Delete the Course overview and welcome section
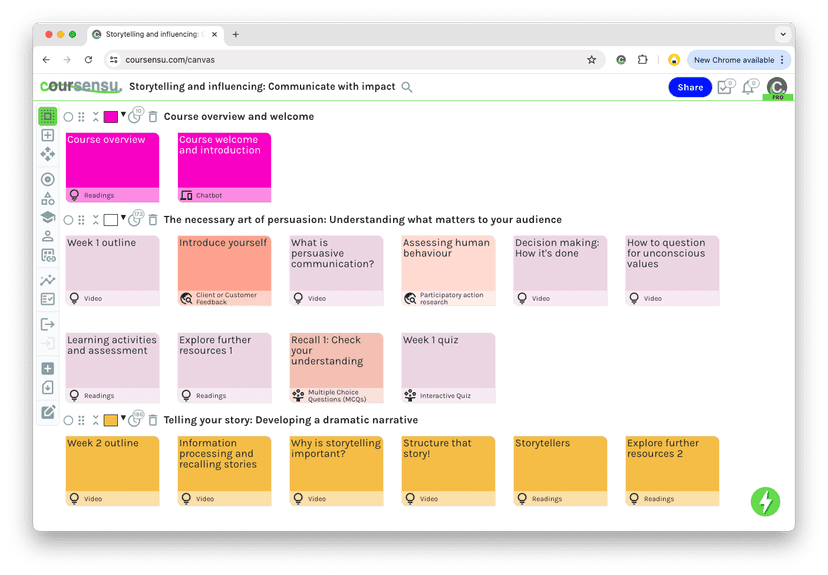The width and height of the screenshot is (828, 575). [x=153, y=117]
